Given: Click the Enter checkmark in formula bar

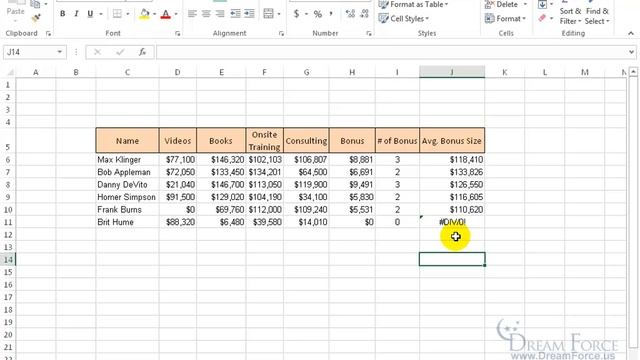Looking at the screenshot, I should (x=120, y=52).
